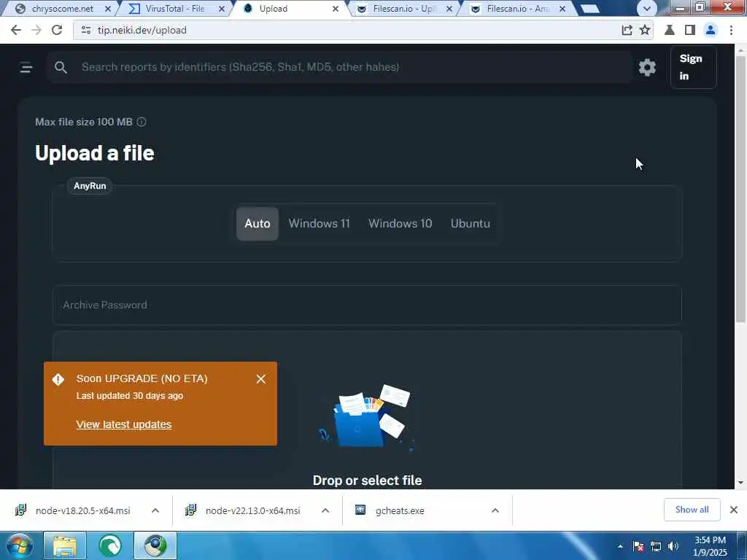The image size is (747, 560).
Task: Reload the page with the refresh icon
Action: tap(57, 30)
